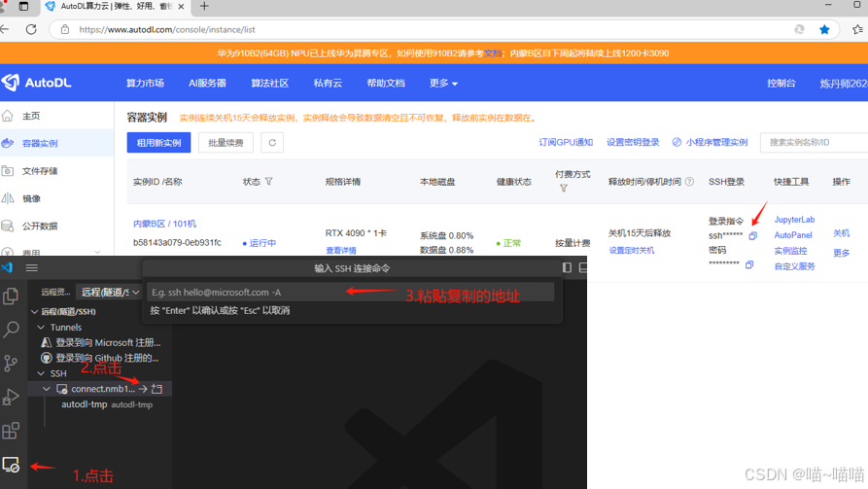The height and width of the screenshot is (489, 868).
Task: Bookmark this page with the star
Action: tap(824, 29)
